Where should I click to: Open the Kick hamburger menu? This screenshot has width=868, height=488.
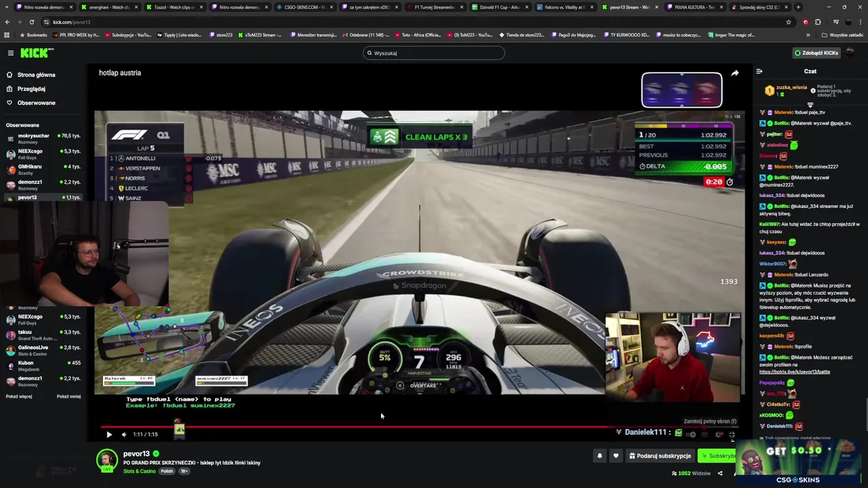tap(10, 53)
